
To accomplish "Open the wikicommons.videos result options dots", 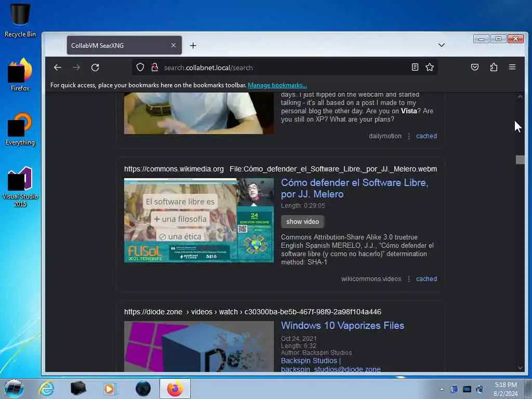I will (x=409, y=279).
